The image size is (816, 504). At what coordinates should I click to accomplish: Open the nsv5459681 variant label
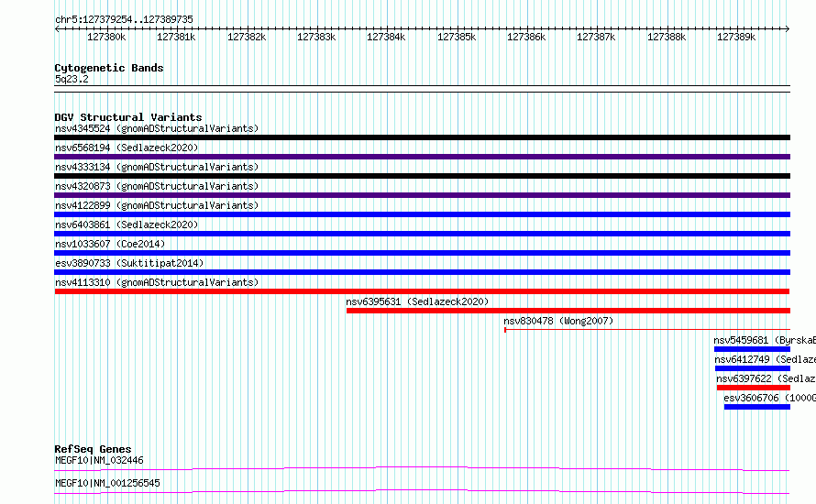point(765,340)
